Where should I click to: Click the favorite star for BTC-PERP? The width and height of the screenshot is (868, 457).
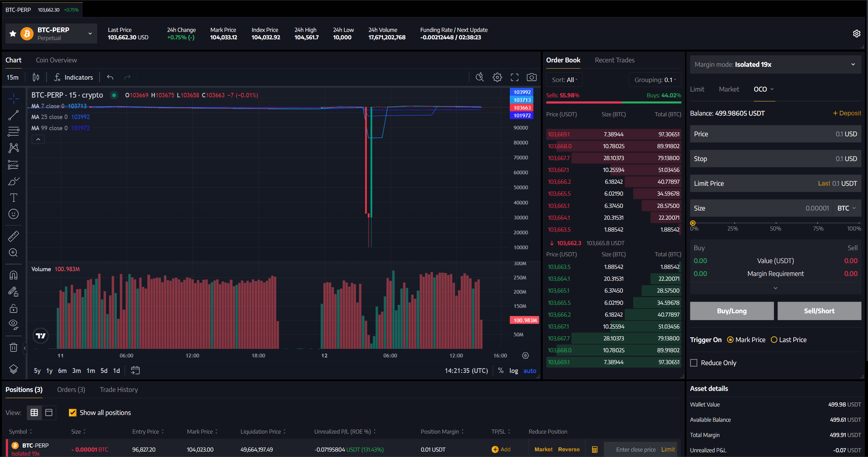click(13, 34)
